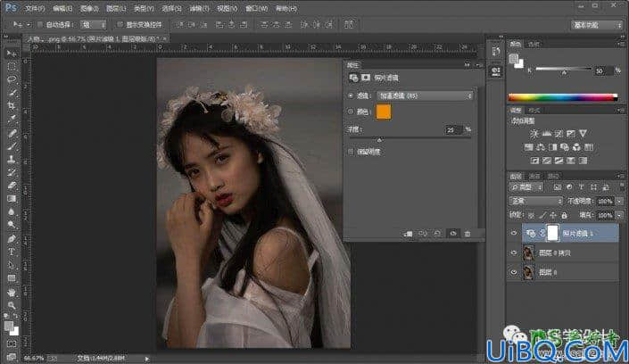Select the Clone Stamp tool
Viewport: 629px width, 364px height.
coord(12,159)
